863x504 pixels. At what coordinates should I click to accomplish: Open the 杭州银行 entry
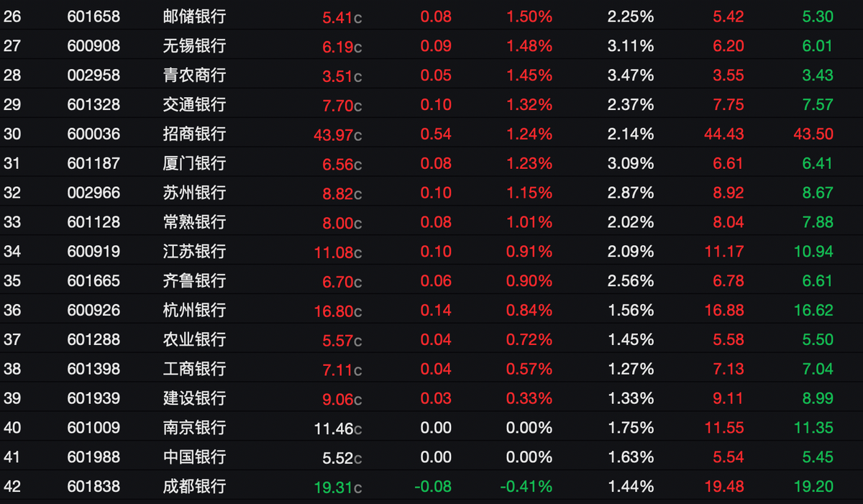tap(431, 310)
